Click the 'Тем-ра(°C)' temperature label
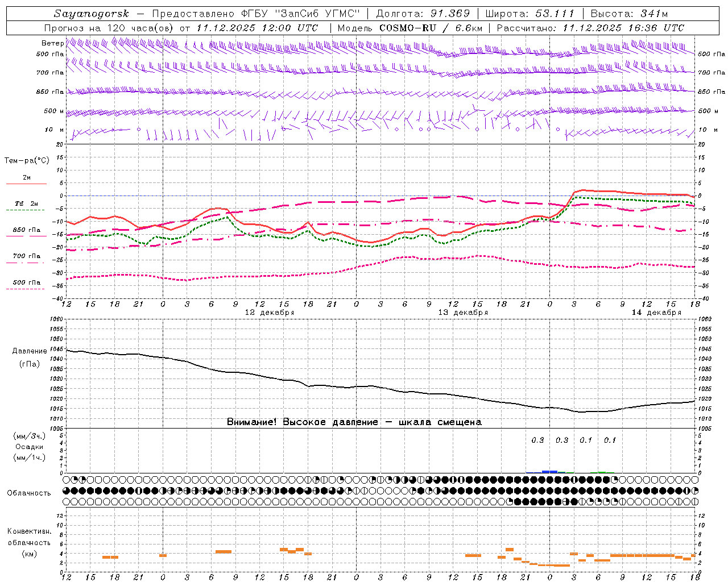 27,161
